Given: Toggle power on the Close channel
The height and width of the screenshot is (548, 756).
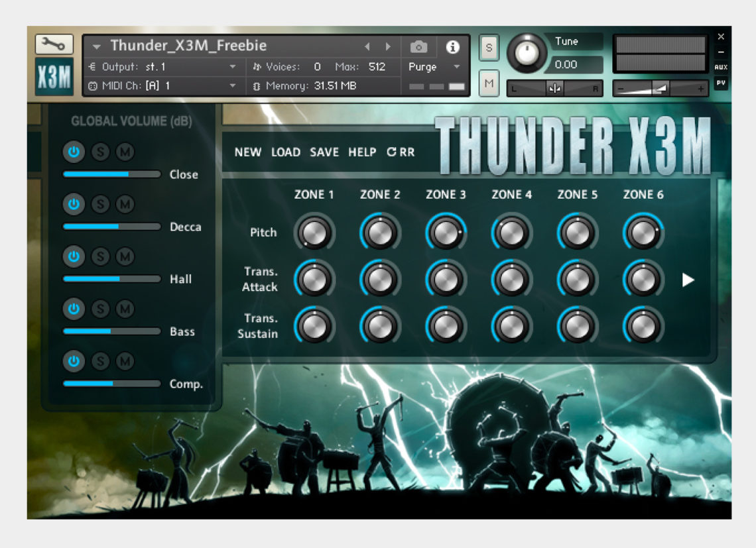Looking at the screenshot, I should pyautogui.click(x=74, y=152).
